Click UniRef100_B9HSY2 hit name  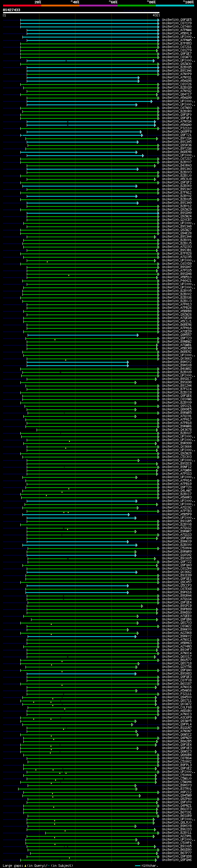(x=177, y=362)
